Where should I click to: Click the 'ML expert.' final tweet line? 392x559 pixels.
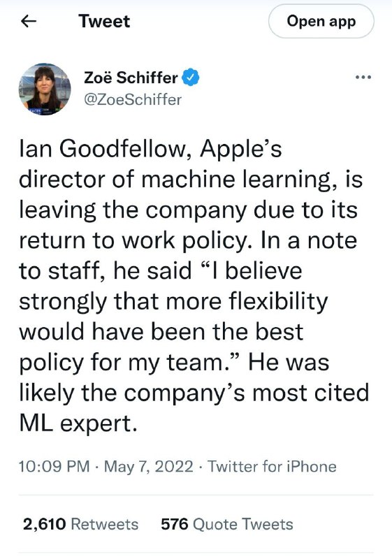(78, 423)
